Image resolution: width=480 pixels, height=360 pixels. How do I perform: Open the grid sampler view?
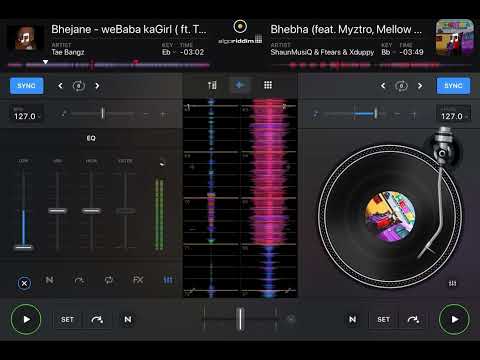click(268, 85)
